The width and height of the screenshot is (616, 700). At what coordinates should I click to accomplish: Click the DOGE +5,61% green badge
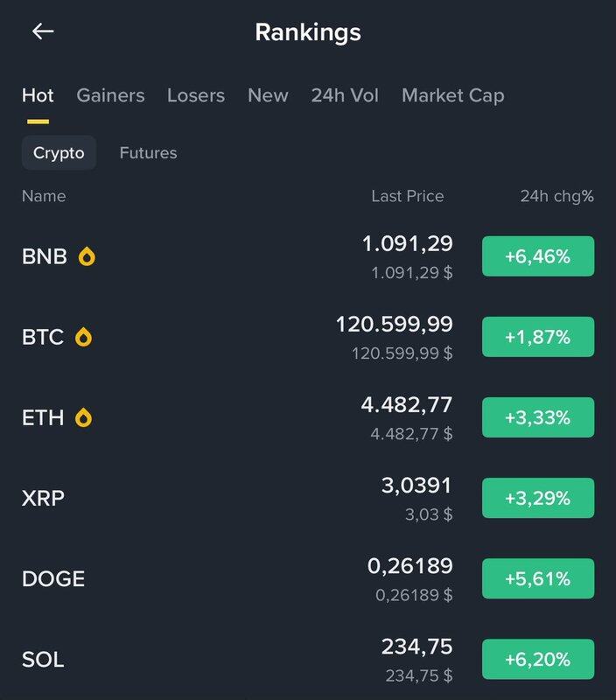(x=537, y=578)
